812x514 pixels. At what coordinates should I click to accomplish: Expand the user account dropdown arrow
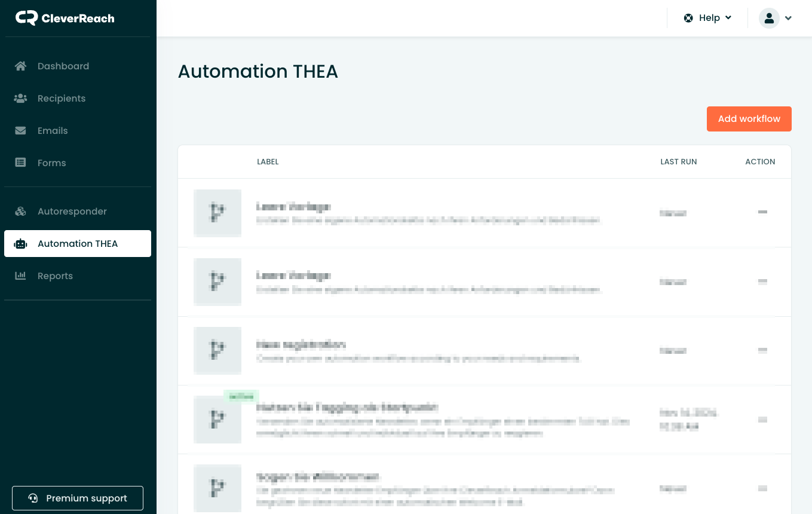pyautogui.click(x=788, y=18)
